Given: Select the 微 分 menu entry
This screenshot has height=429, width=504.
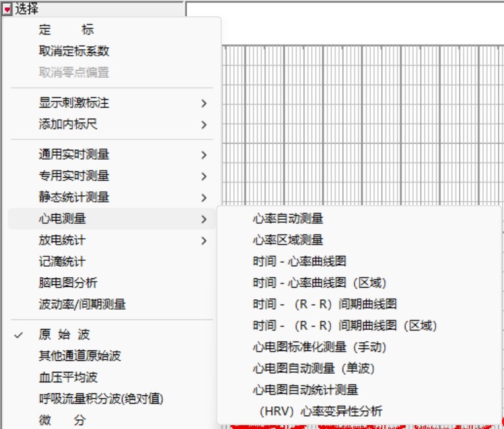Looking at the screenshot, I should [x=112, y=420].
